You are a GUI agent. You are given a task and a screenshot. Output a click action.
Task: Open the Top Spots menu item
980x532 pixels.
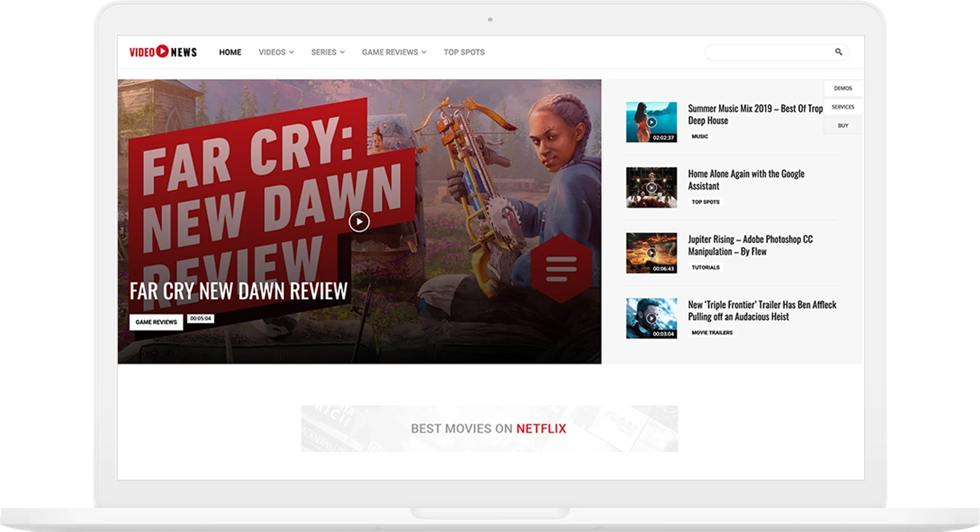click(464, 52)
